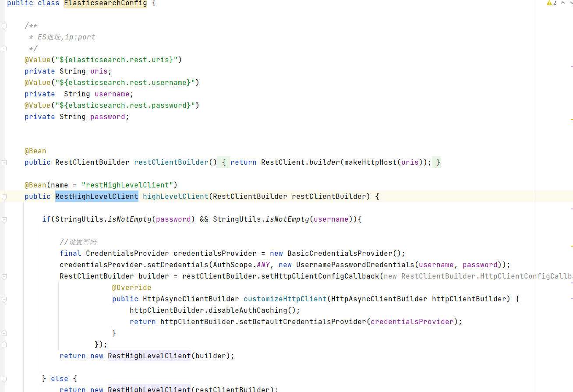Collapse the if StringUtils.isNotEmpty block in gutter
This screenshot has width=573, height=392.
[x=4, y=219]
